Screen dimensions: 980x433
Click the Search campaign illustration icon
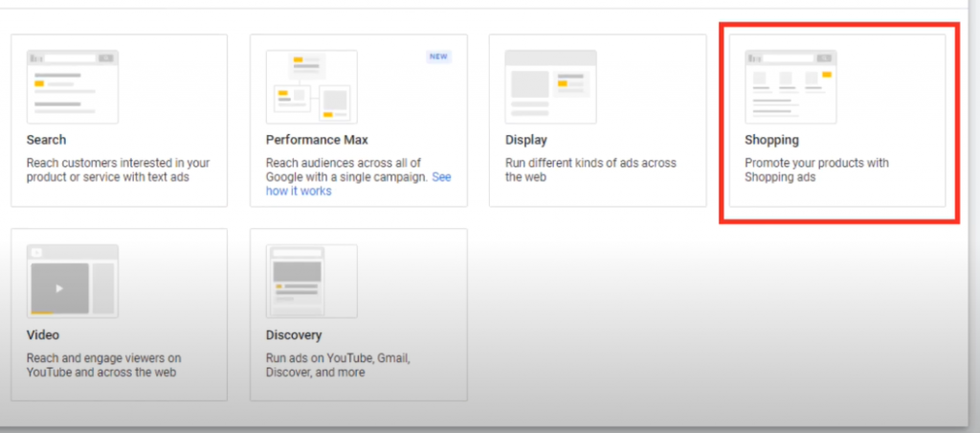click(x=72, y=86)
